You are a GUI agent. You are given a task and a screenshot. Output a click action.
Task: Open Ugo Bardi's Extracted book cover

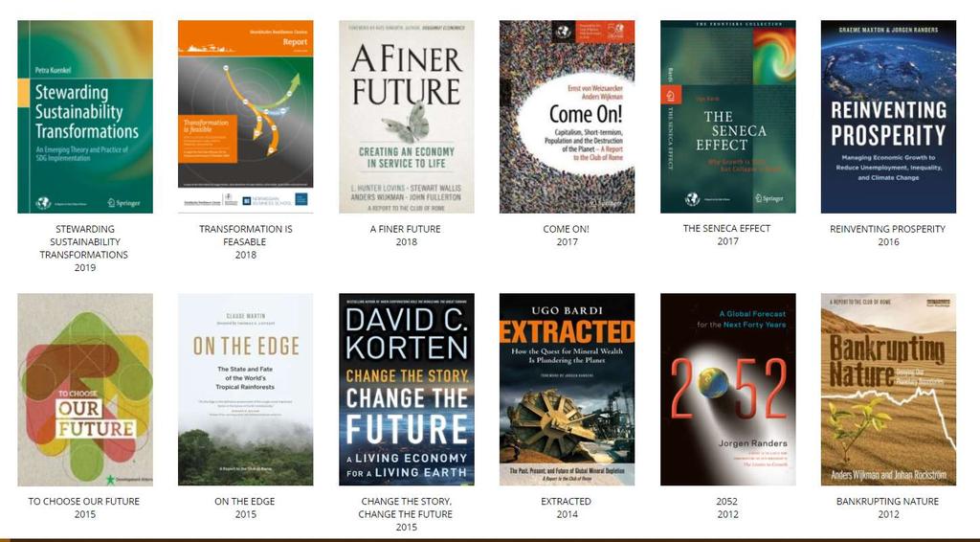coord(567,390)
